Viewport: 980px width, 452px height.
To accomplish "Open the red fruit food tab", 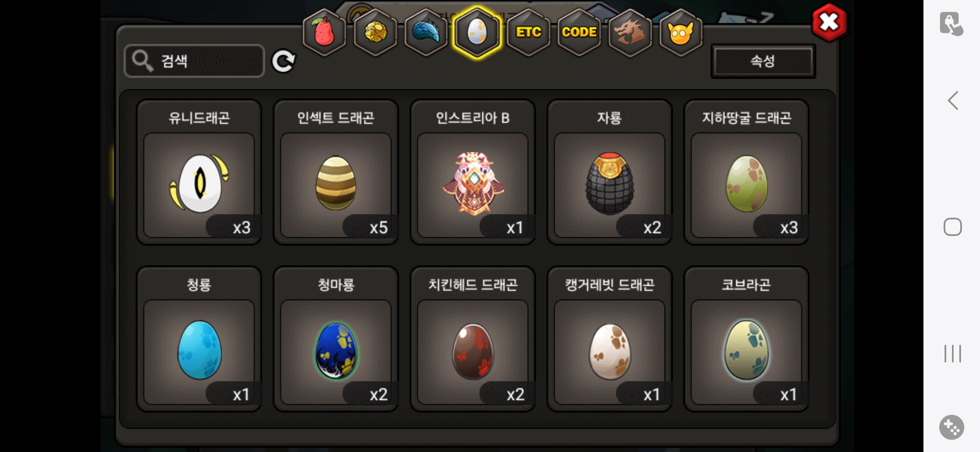I will point(324,33).
